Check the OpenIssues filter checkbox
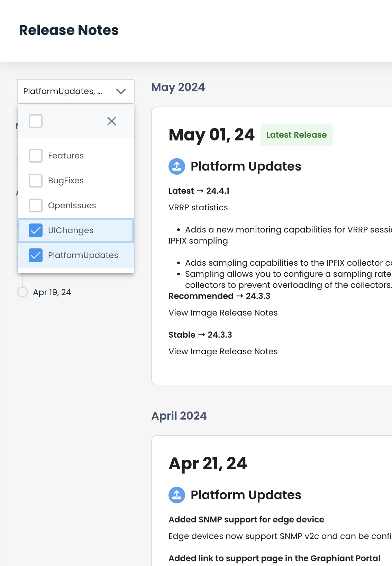This screenshot has width=392, height=566. click(x=36, y=206)
